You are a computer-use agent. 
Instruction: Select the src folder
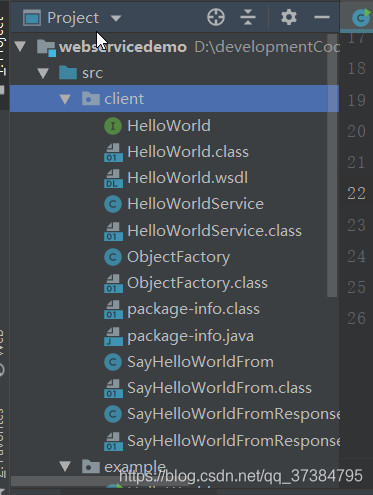pos(92,73)
